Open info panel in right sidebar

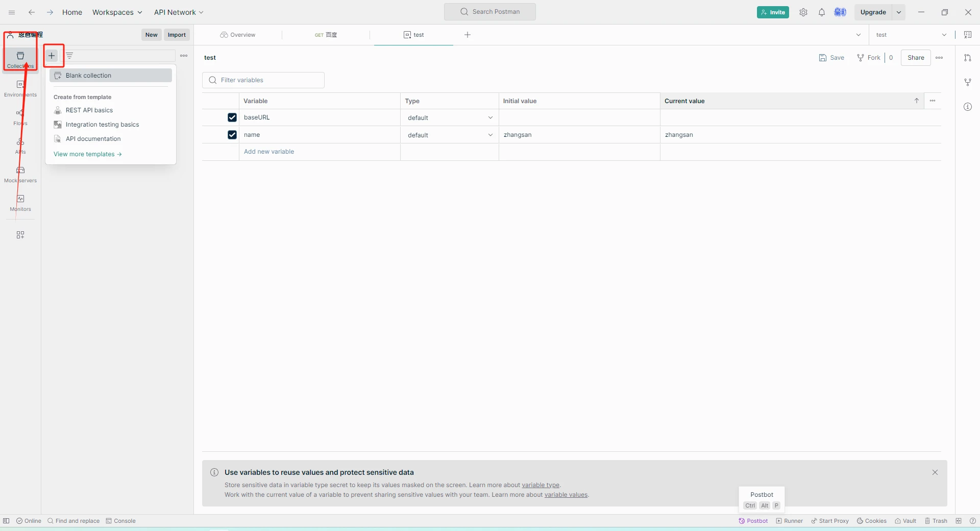968,107
